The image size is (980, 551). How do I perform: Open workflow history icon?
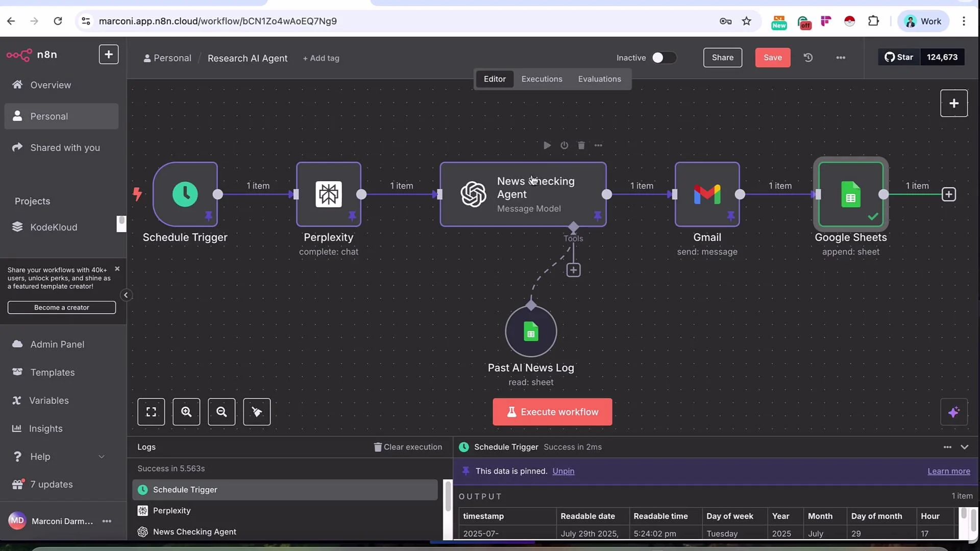tap(808, 58)
